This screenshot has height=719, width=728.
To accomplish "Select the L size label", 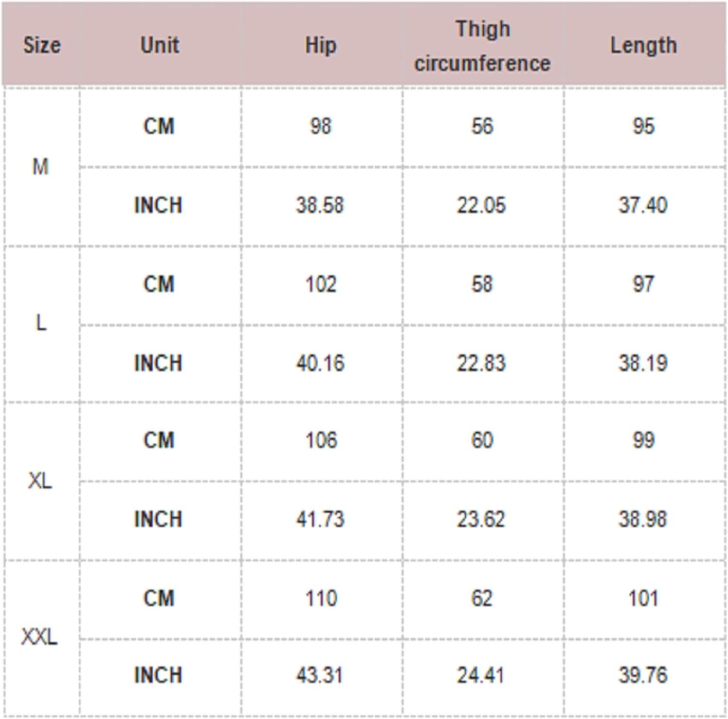I will pyautogui.click(x=41, y=323).
